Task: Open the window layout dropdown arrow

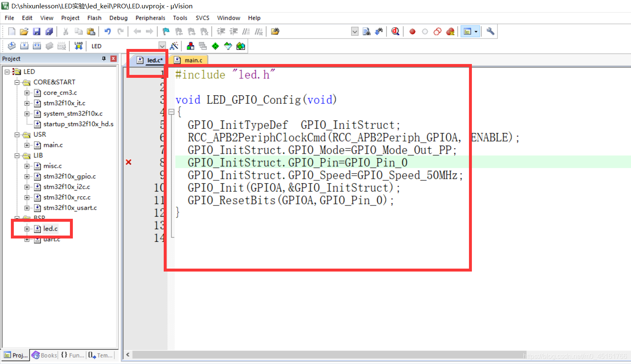Action: [476, 31]
